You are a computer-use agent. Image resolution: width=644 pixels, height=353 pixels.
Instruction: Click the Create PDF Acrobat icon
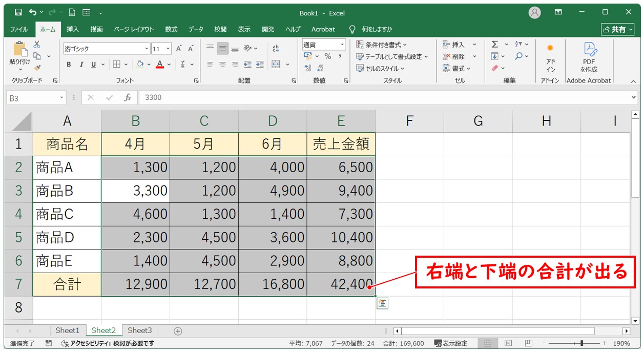tap(589, 57)
